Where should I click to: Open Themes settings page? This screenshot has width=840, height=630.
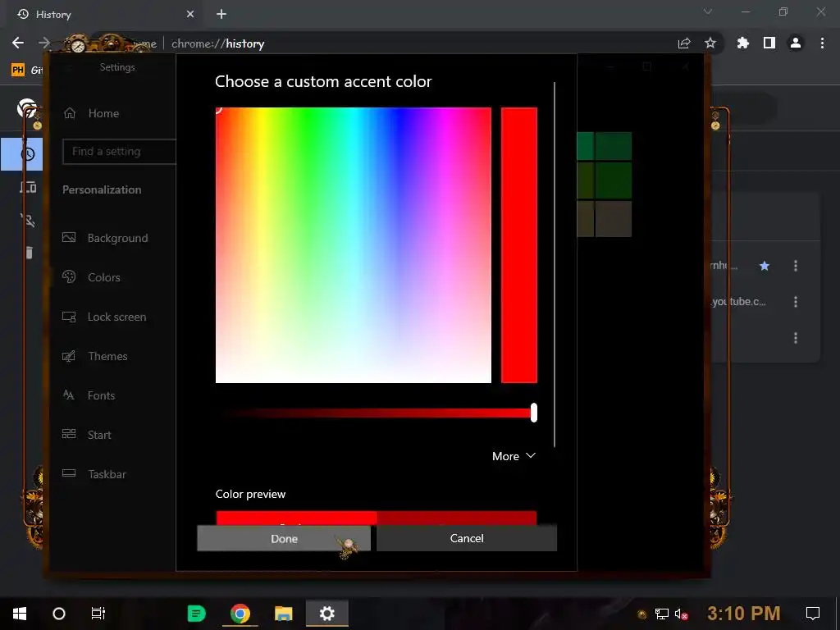point(95,356)
